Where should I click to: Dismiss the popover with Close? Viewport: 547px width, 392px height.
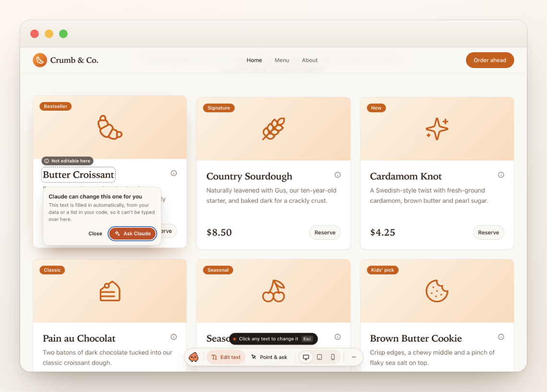coord(95,233)
